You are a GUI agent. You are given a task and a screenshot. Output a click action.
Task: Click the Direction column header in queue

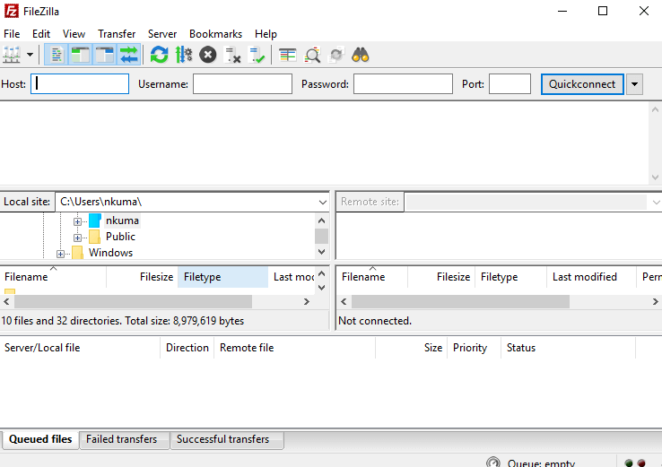pos(187,348)
